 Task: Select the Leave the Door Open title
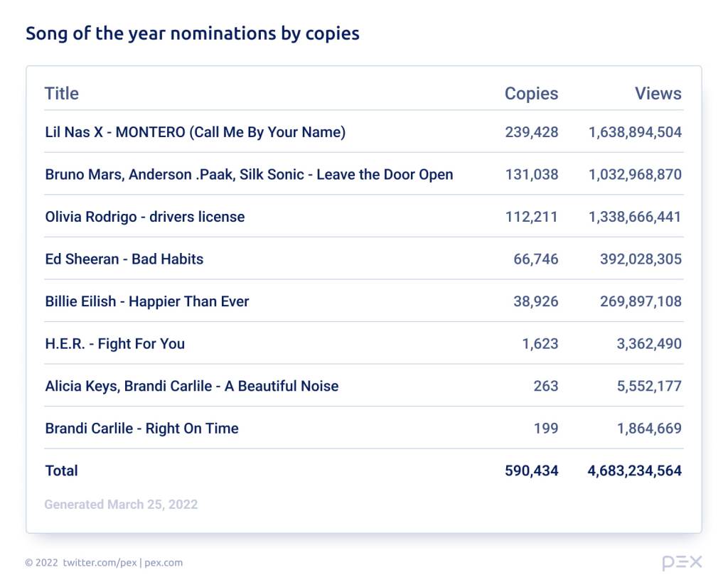click(249, 175)
